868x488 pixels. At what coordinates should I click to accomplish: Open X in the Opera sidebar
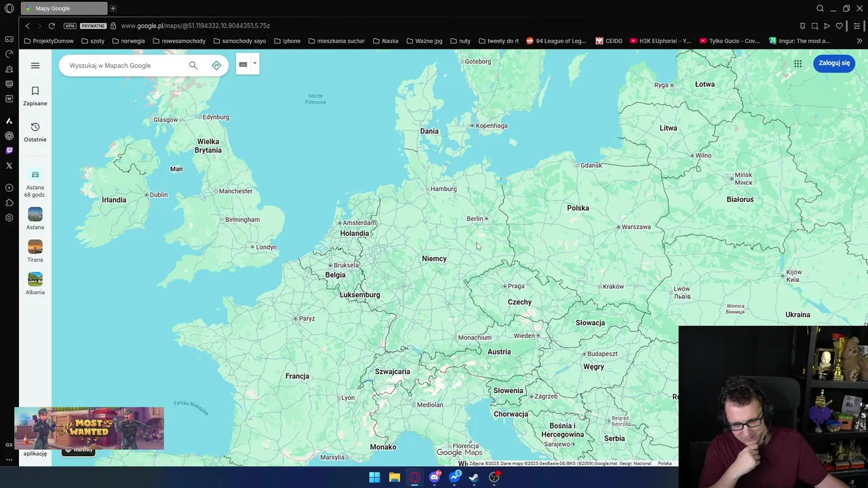9,165
